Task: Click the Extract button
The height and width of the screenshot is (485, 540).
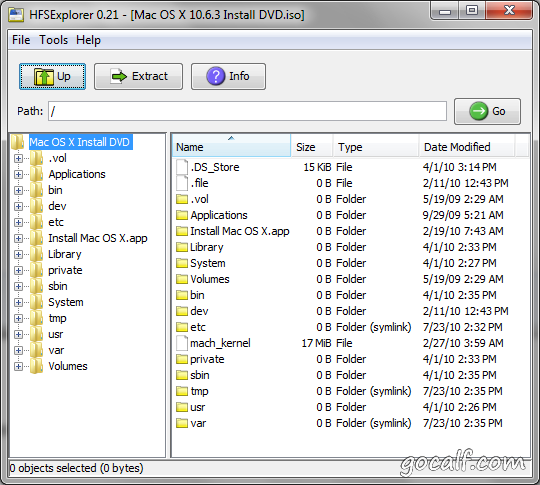Action: (138, 76)
